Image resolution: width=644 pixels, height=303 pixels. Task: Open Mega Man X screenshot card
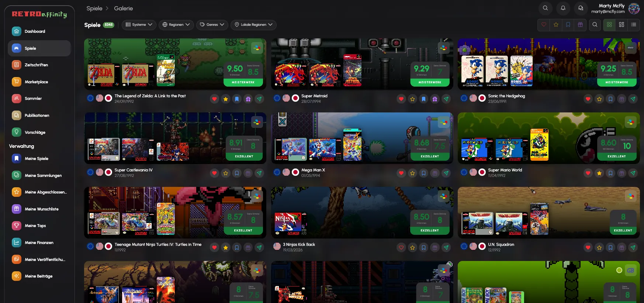pyautogui.click(x=362, y=138)
